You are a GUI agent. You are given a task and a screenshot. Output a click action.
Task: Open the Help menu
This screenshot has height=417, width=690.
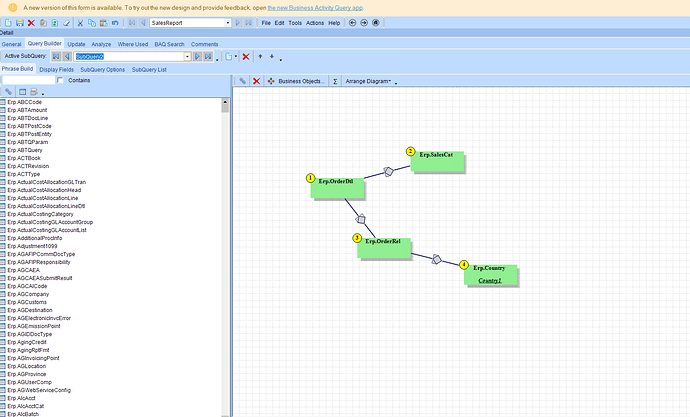(334, 23)
